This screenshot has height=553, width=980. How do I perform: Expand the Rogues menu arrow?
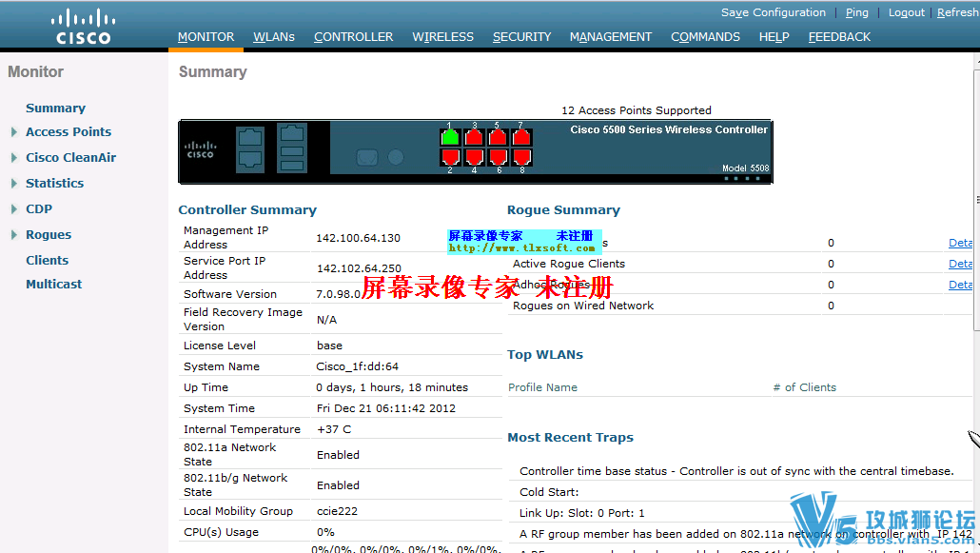[13, 234]
